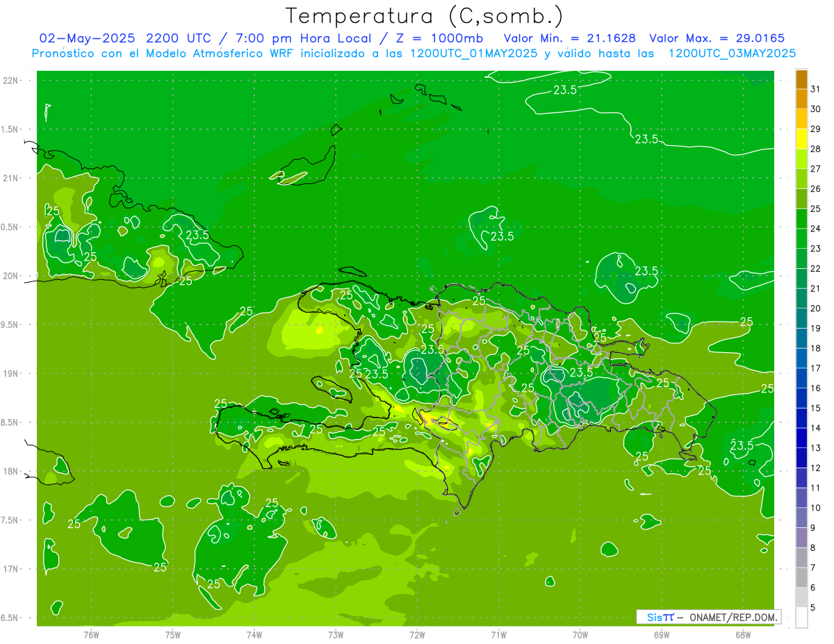Click the "0.5N" latitude axis label

(10, 227)
